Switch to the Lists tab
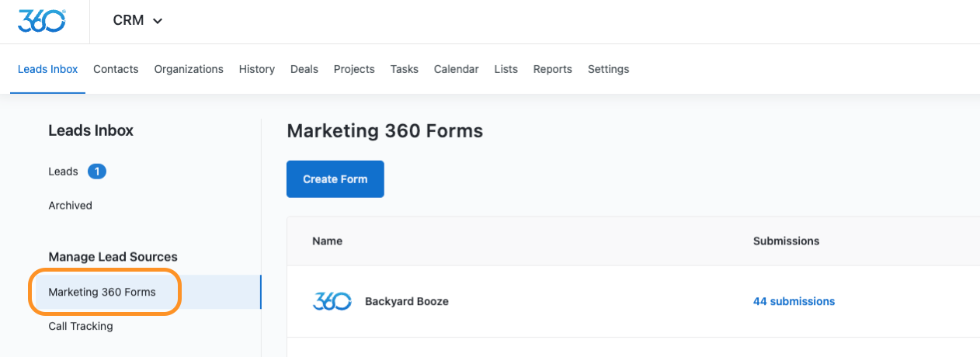 pyautogui.click(x=506, y=69)
